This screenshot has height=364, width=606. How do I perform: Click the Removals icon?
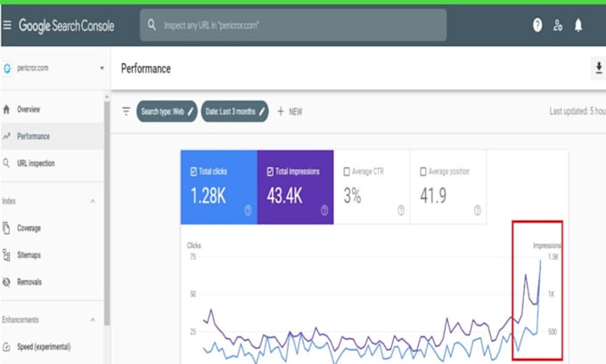click(x=6, y=282)
